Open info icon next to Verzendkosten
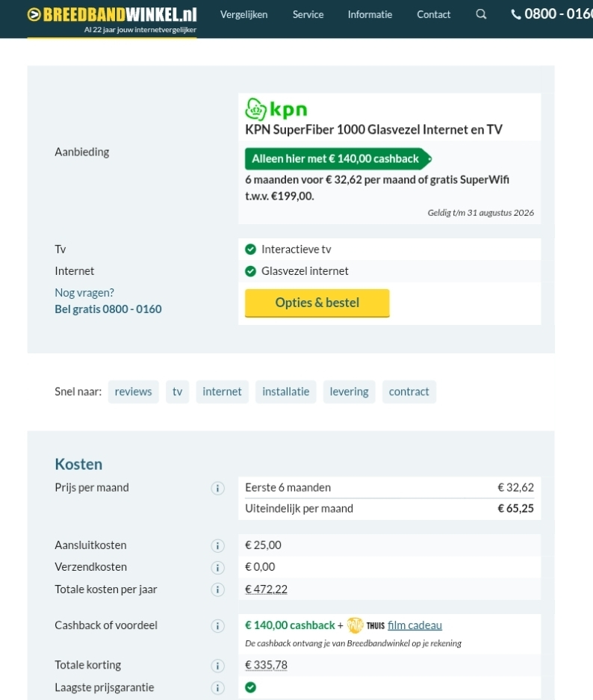Screen dimensions: 593x700 point(218,568)
